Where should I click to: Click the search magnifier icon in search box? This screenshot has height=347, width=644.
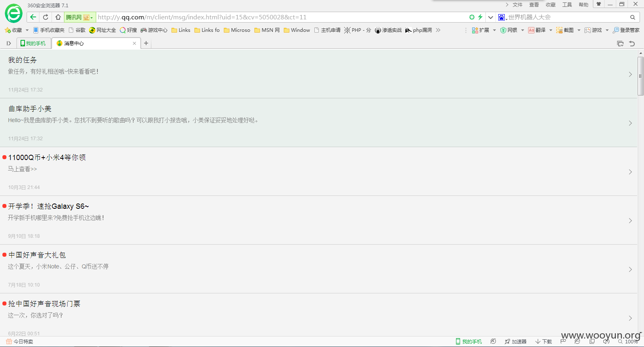point(633,17)
